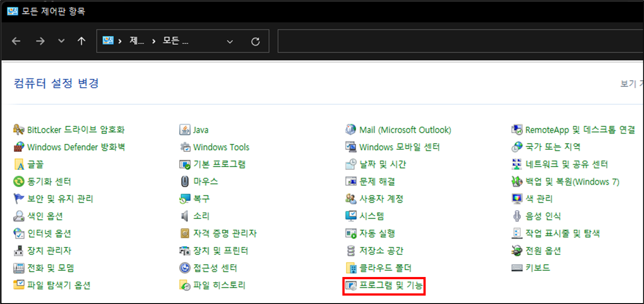This screenshot has width=644, height=304.
Task: Click the BitLocker drive encryption icon
Action: pos(19,130)
